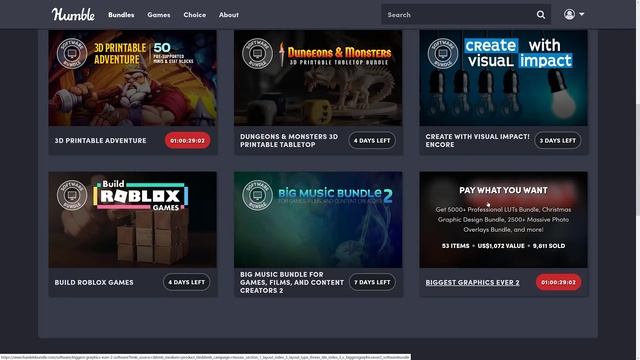Click the 'US$1,072 VALUE' text
This screenshot has height=360, width=640.
coord(501,246)
